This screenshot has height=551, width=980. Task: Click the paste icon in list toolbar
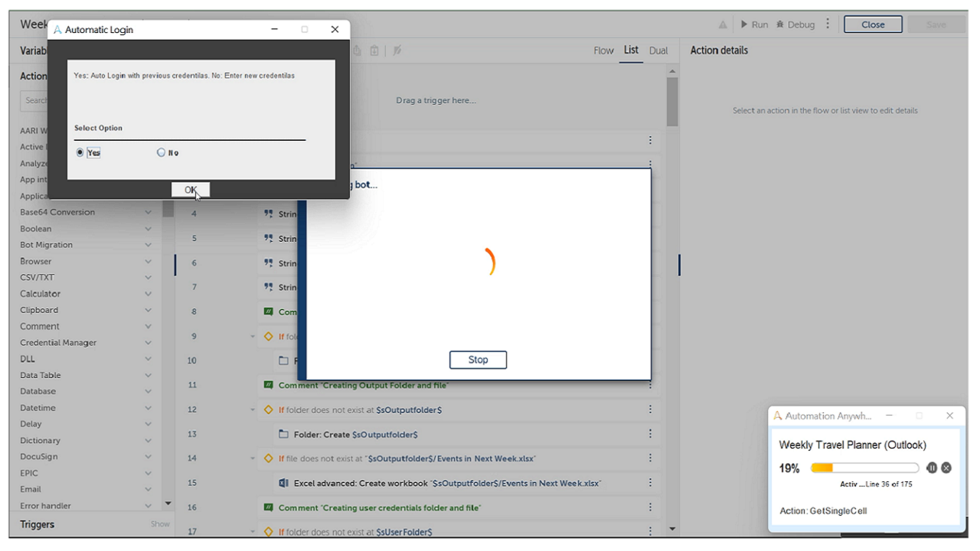[374, 51]
